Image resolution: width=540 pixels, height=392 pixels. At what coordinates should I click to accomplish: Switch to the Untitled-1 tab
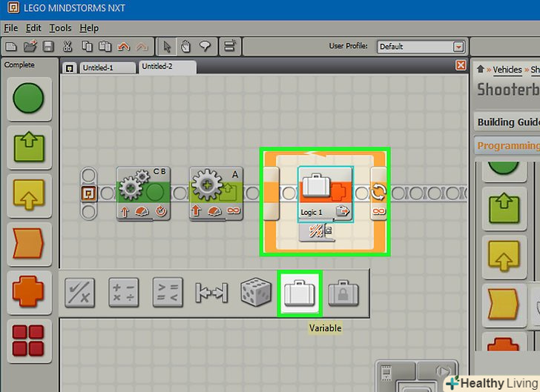(107, 67)
